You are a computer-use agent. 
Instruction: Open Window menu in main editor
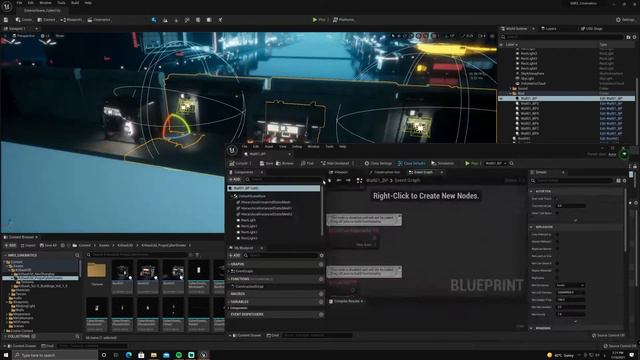(45, 3)
